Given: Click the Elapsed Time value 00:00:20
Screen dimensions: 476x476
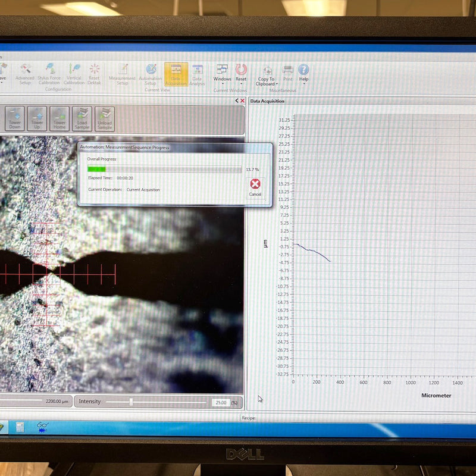Looking at the screenshot, I should click(125, 178).
